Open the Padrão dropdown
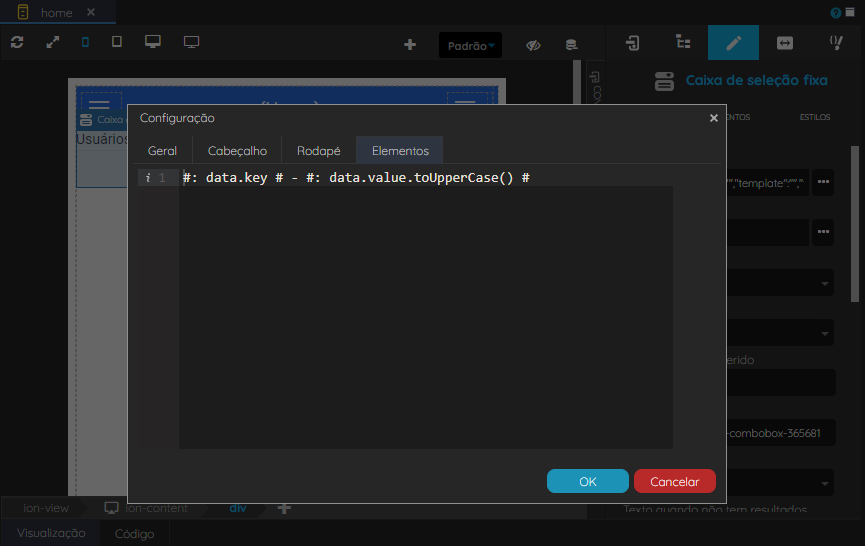Viewport: 865px width, 546px height. (471, 45)
